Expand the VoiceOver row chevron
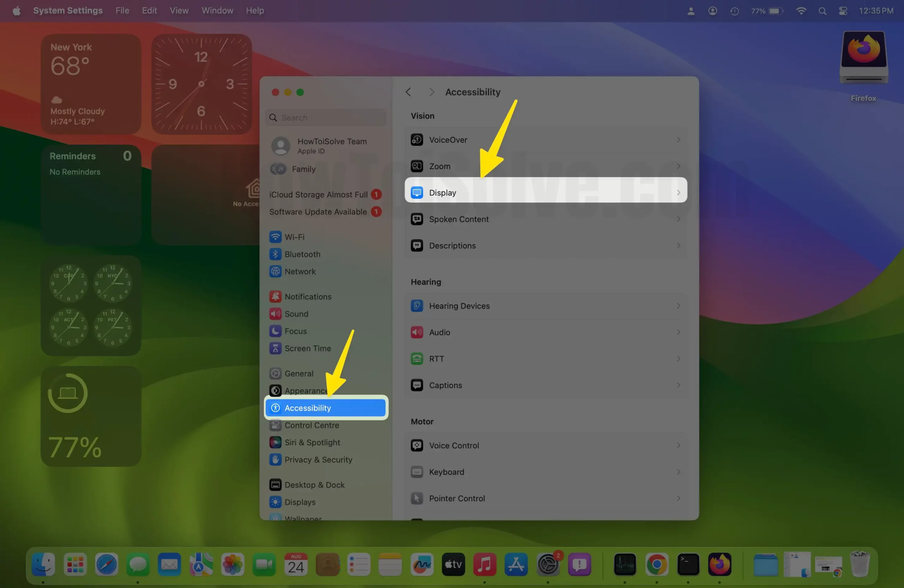Viewport: 904px width, 588px height. click(678, 140)
